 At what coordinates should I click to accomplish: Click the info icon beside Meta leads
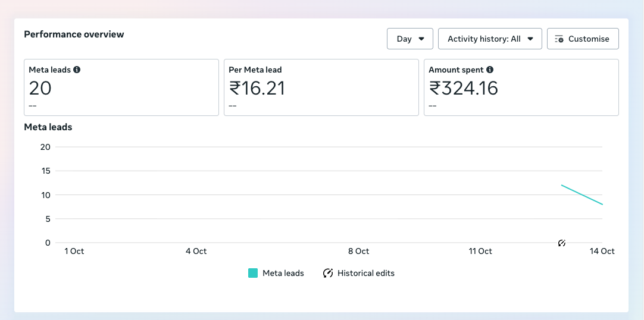tap(77, 70)
